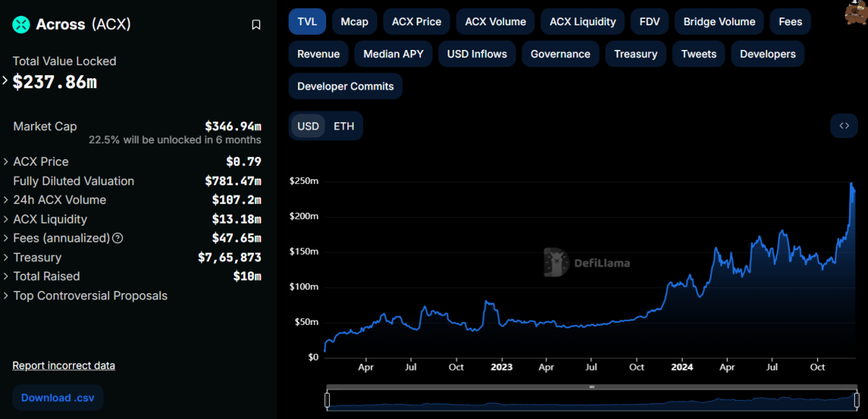Click the $781.47m FDV value
868x419 pixels.
(x=233, y=181)
